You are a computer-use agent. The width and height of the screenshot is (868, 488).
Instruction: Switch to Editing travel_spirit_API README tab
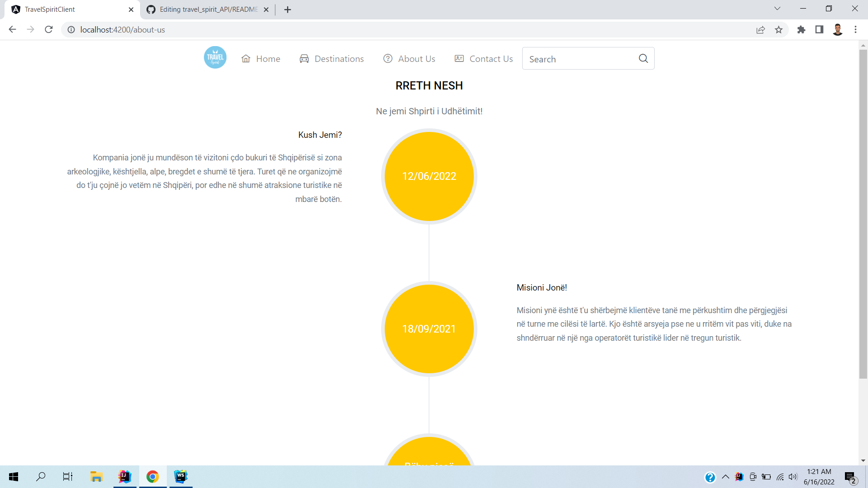(x=209, y=9)
